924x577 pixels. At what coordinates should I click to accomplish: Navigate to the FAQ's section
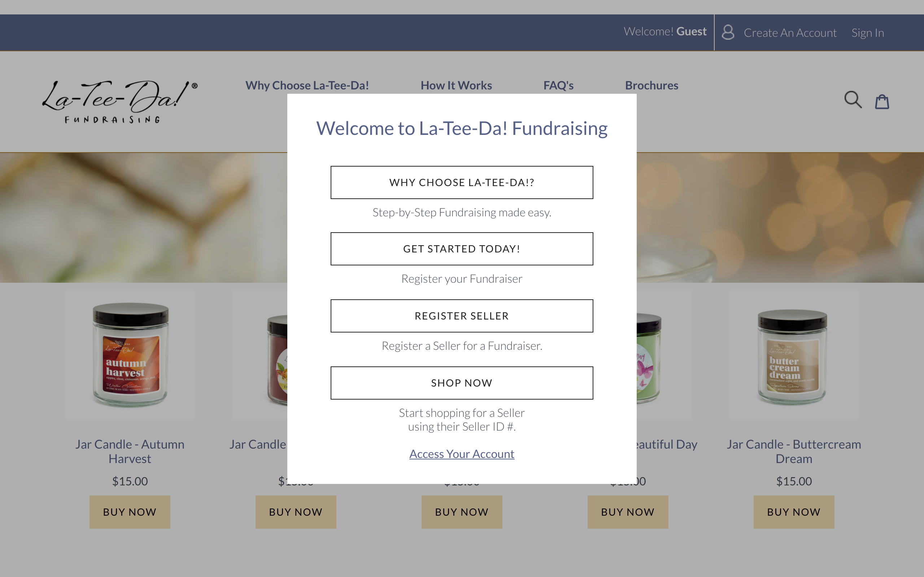(x=558, y=85)
